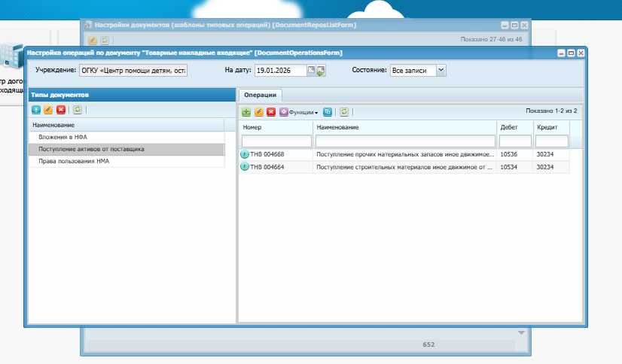Click the Номер column filter field
This screenshot has width=622, height=364.
pyautogui.click(x=276, y=141)
